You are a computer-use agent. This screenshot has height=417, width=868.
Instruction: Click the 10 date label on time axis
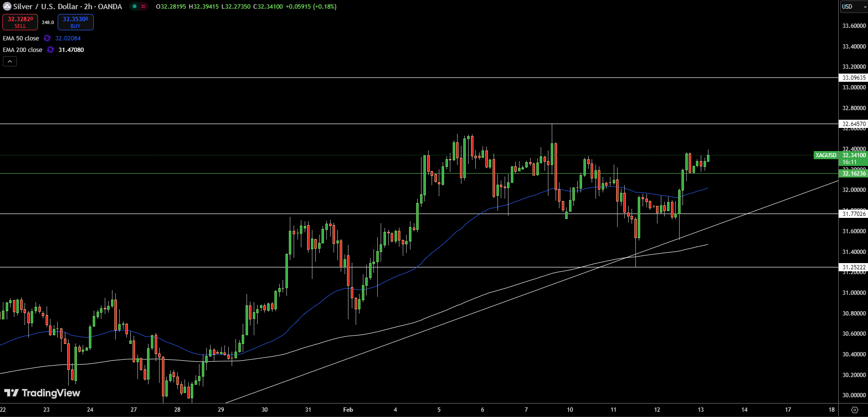tap(570, 410)
